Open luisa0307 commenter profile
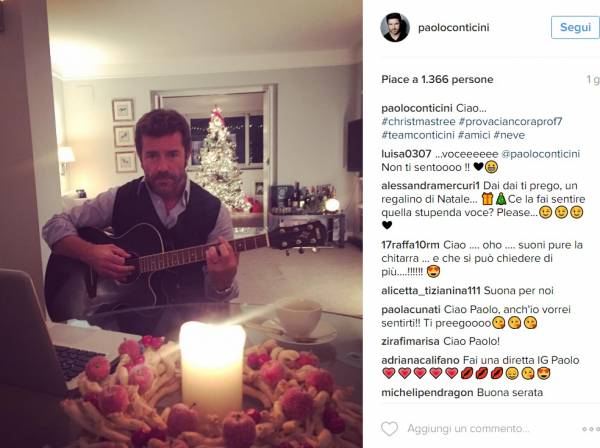This screenshot has width=600, height=448. [406, 154]
